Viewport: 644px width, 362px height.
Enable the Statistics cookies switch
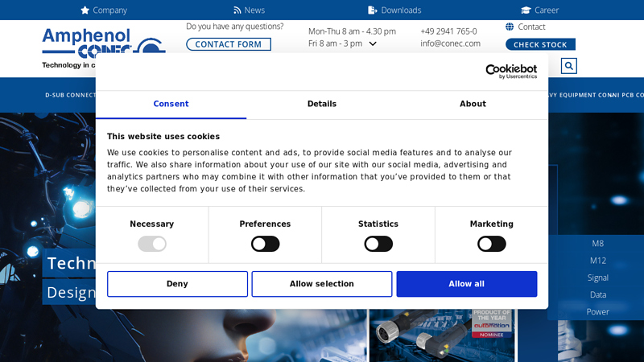378,244
